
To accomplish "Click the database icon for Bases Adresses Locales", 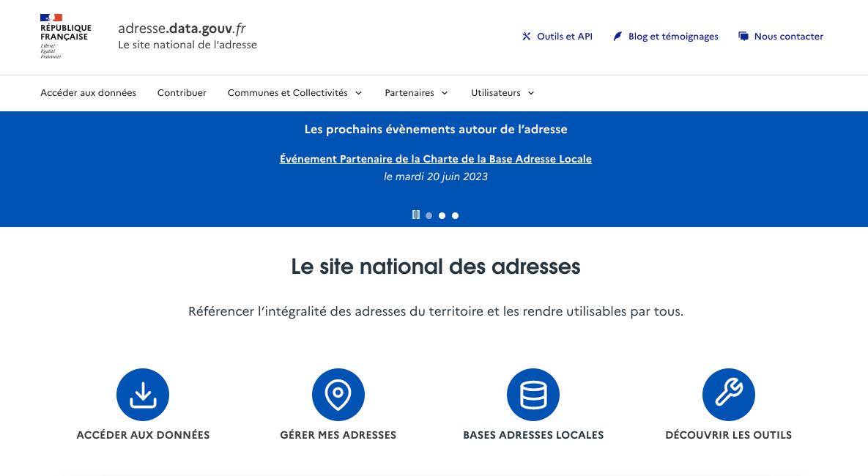I will pyautogui.click(x=533, y=395).
